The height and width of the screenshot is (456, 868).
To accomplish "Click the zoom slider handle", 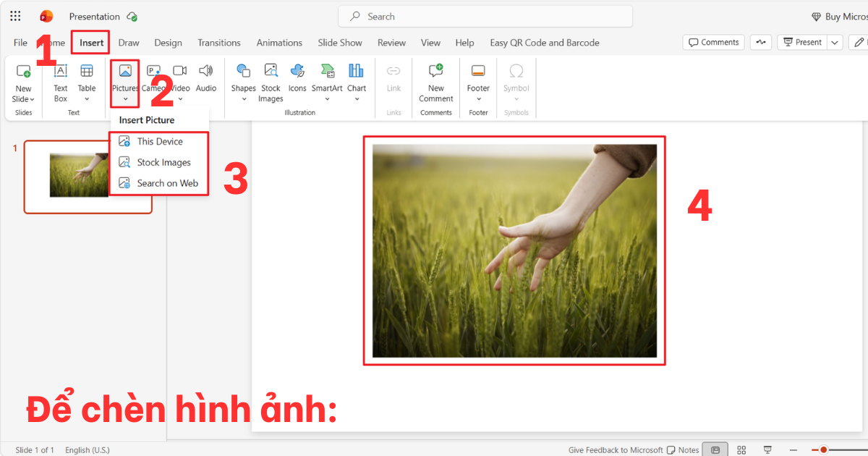I will coord(823,449).
